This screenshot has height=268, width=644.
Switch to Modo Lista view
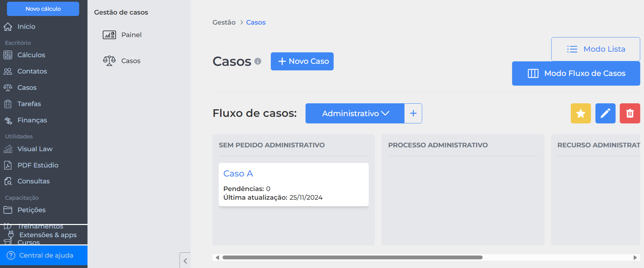click(596, 49)
